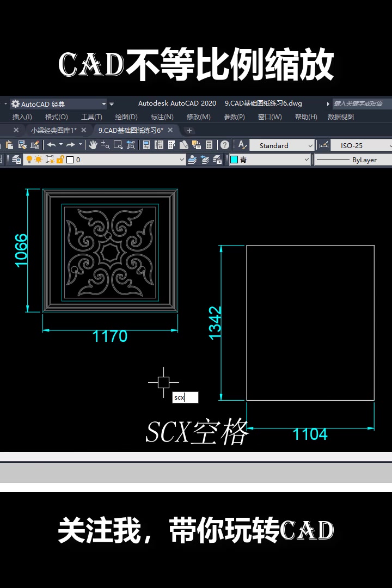Open the 修改(M) menu

[198, 117]
